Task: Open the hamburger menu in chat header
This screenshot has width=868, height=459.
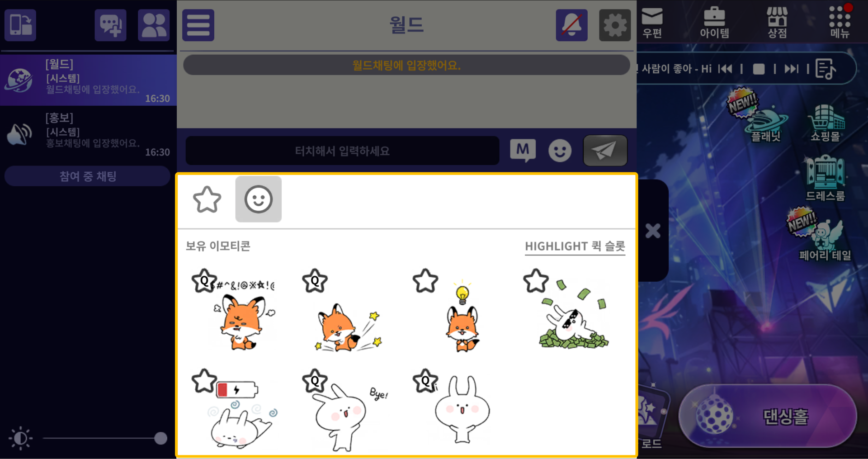Action: [198, 25]
